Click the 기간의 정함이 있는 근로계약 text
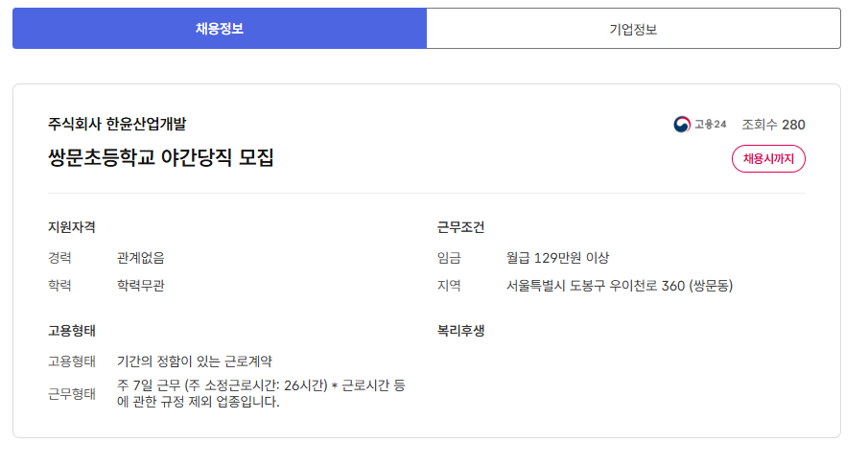Viewport: 868px width, 466px height. point(195,361)
